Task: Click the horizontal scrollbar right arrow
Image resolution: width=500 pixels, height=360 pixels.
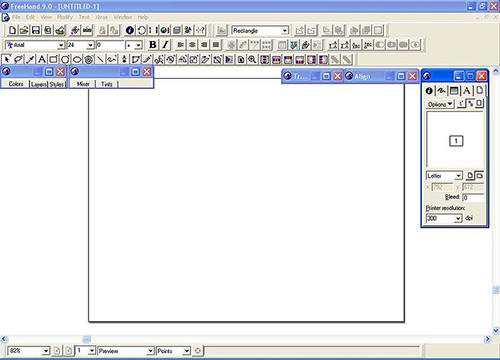Action: (x=488, y=339)
